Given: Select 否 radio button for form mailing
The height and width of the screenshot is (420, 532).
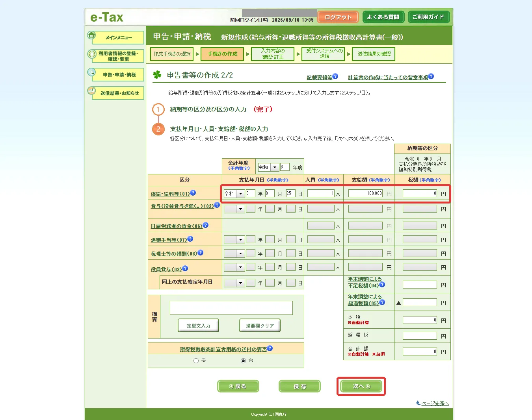Looking at the screenshot, I should 243,361.
